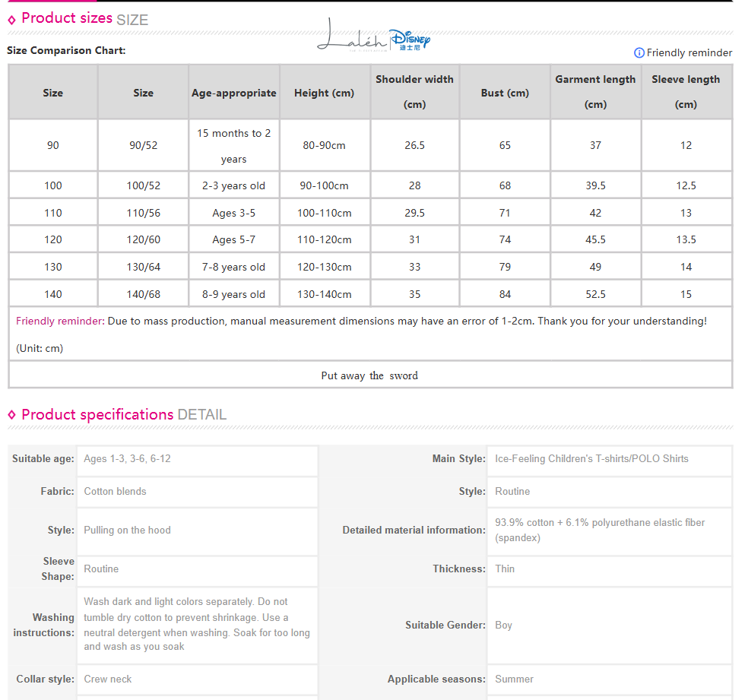The height and width of the screenshot is (700, 748).
Task: Select the '110/56' size cell
Action: (143, 213)
